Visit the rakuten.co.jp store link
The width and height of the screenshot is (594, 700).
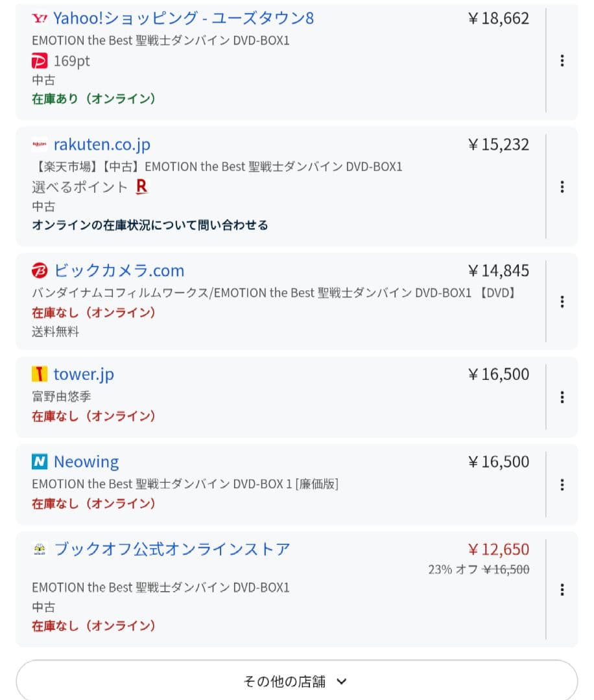point(102,145)
